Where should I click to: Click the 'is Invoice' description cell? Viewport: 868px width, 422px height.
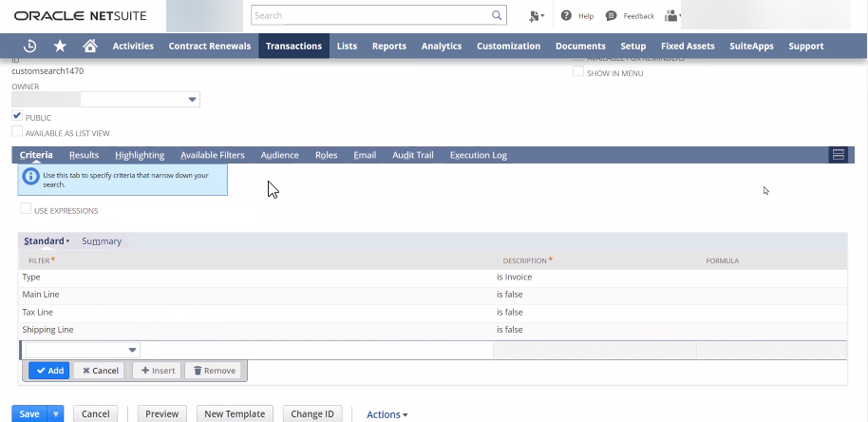tap(514, 278)
